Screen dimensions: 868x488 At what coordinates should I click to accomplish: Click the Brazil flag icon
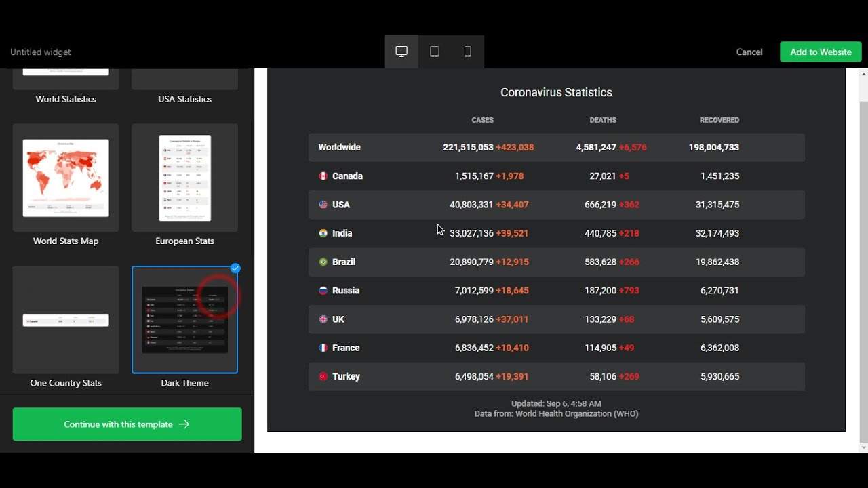[x=323, y=262]
